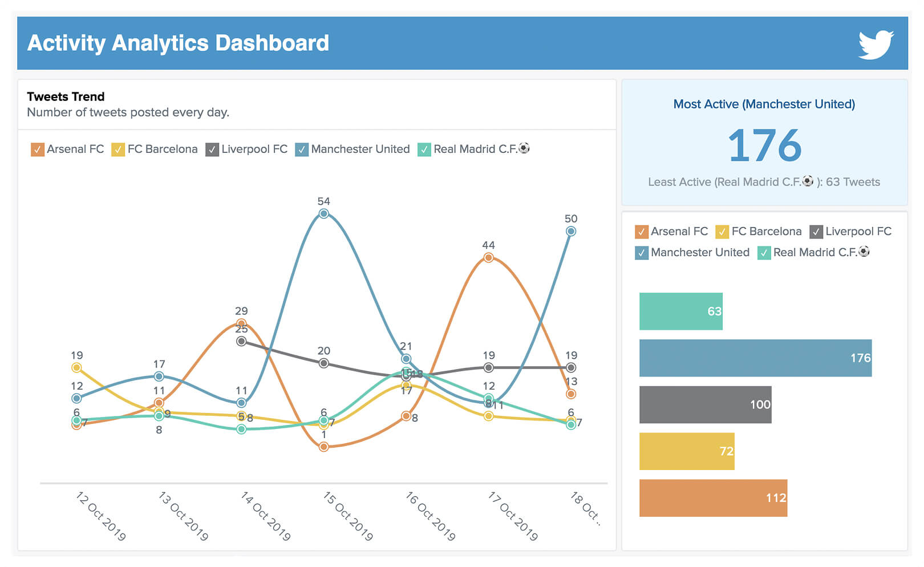Select Manchester United data point 12 on 12 Oct
Image resolution: width=924 pixels, height=567 pixels.
coord(76,398)
